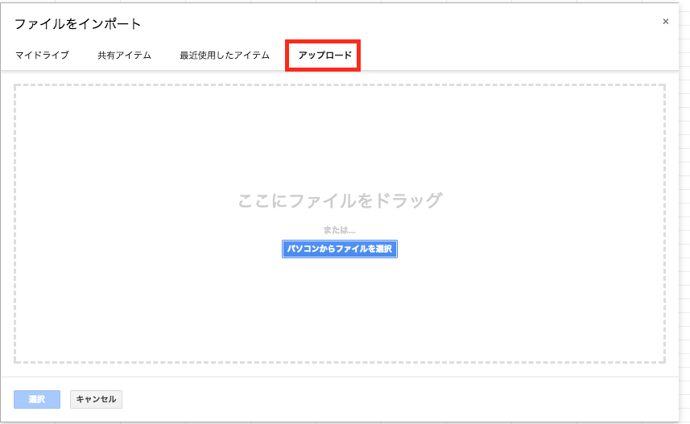
Task: Click empty drop zone area below file button
Action: pos(340,310)
